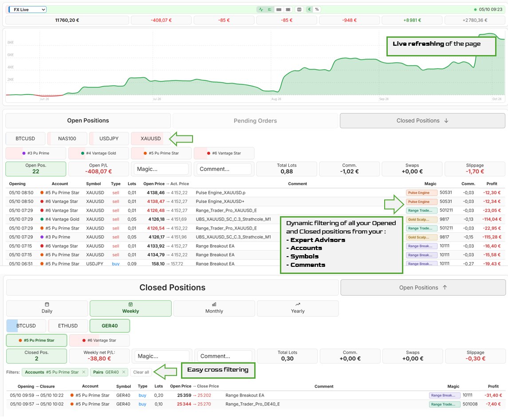
Task: Click the calendar icon above Weekly
Action: [130, 304]
